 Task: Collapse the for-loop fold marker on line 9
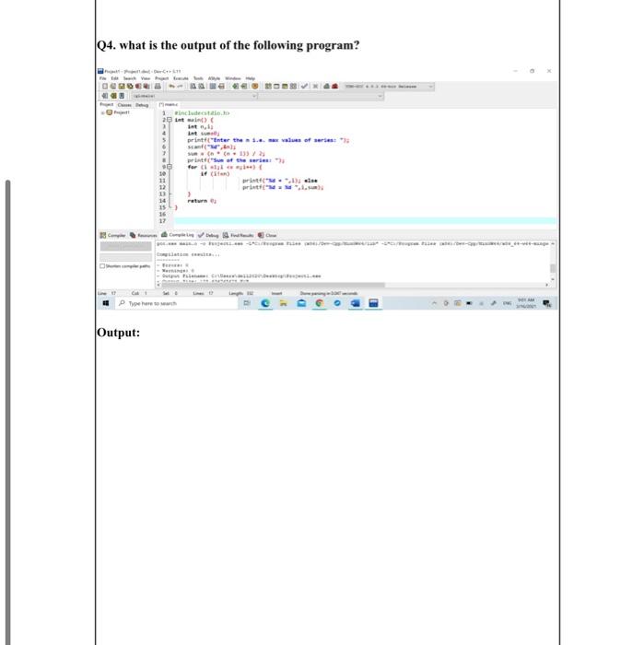click(x=169, y=167)
